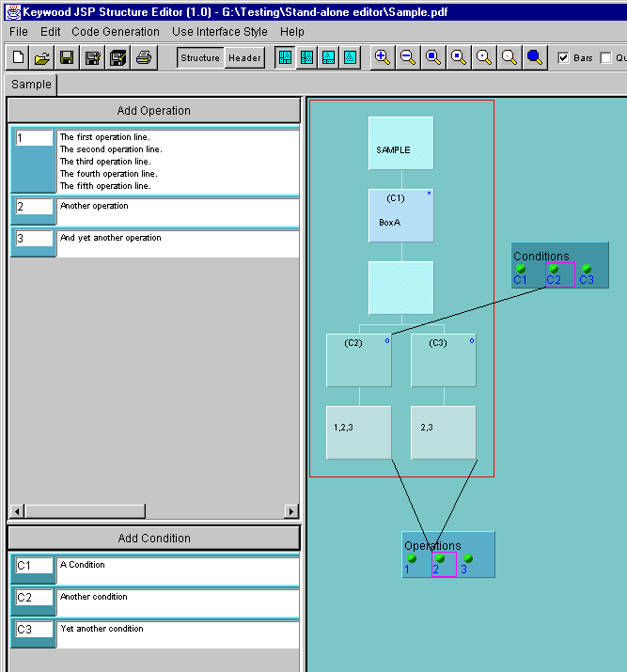Screen dimensions: 627x672
Task: Open a file with the folder icon
Action: point(42,57)
